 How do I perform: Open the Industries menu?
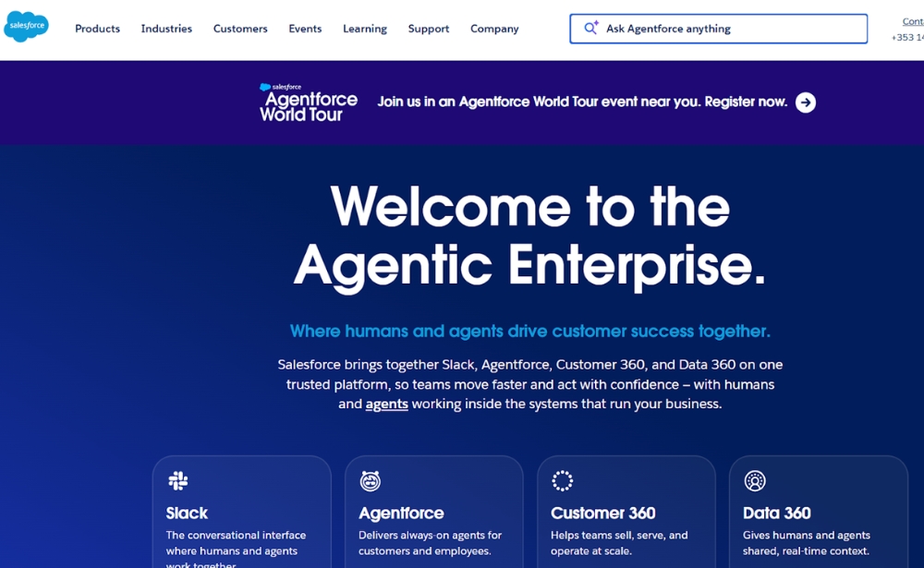[x=166, y=29]
